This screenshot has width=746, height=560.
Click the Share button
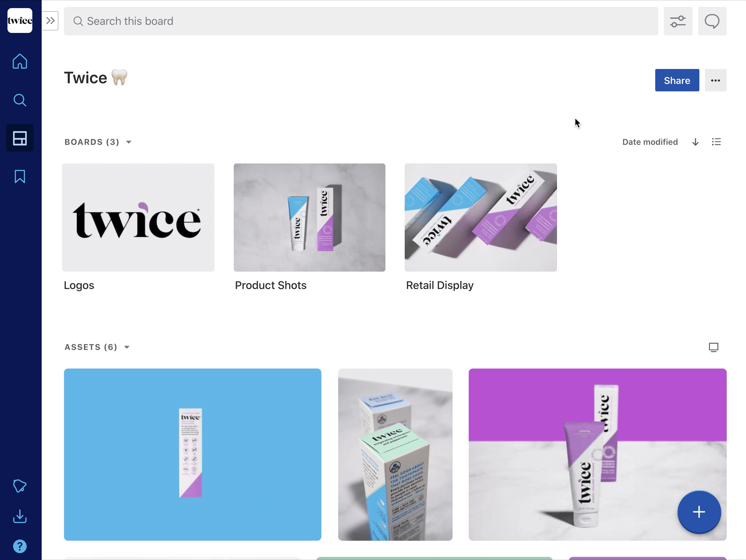(677, 80)
